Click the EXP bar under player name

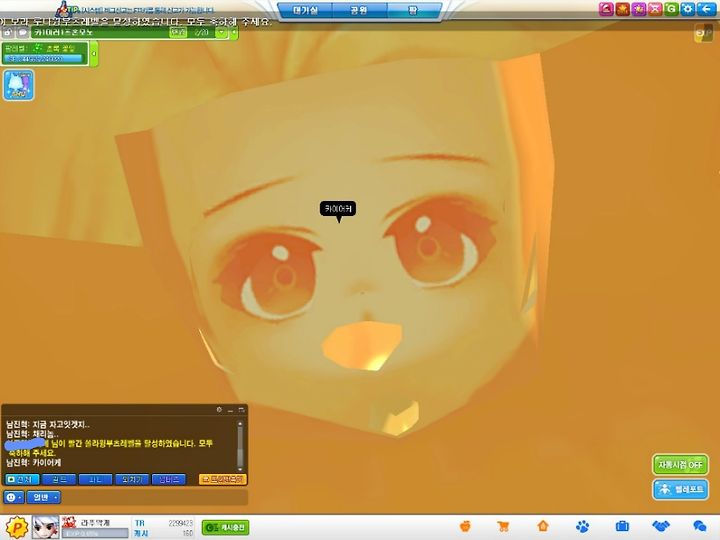coord(95,533)
